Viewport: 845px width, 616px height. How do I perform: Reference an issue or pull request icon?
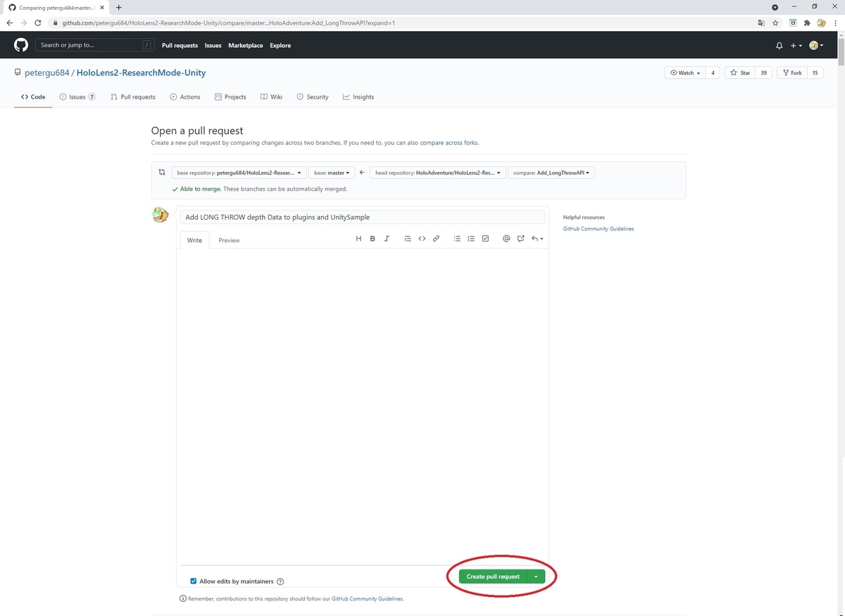pyautogui.click(x=520, y=239)
